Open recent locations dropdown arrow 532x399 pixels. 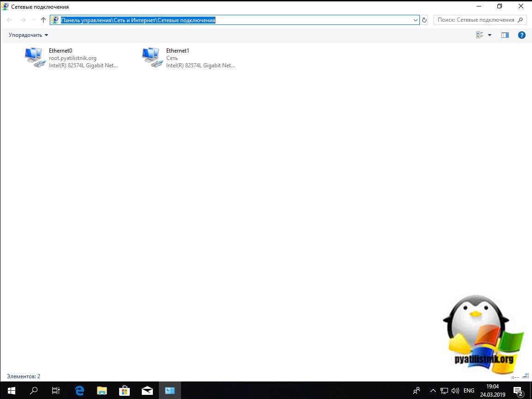(x=34, y=20)
